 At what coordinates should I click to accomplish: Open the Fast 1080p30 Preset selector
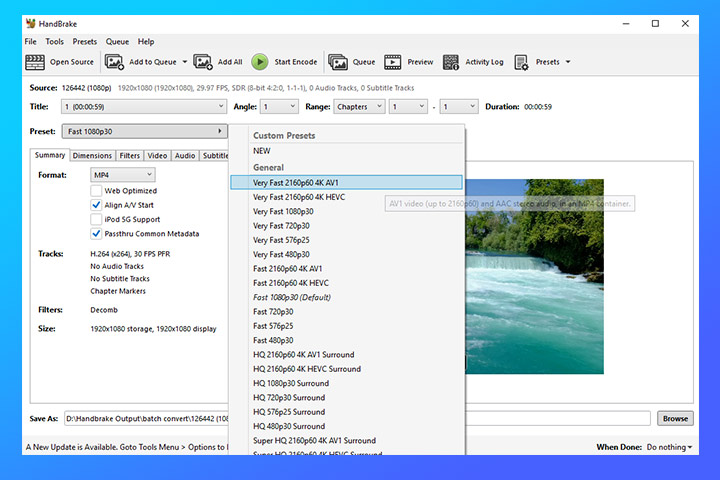pos(145,131)
